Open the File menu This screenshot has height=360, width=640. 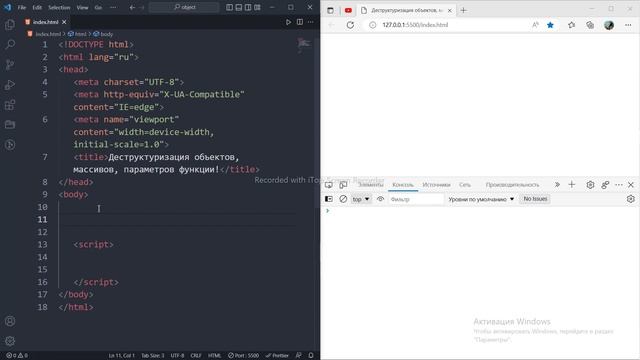point(22,7)
